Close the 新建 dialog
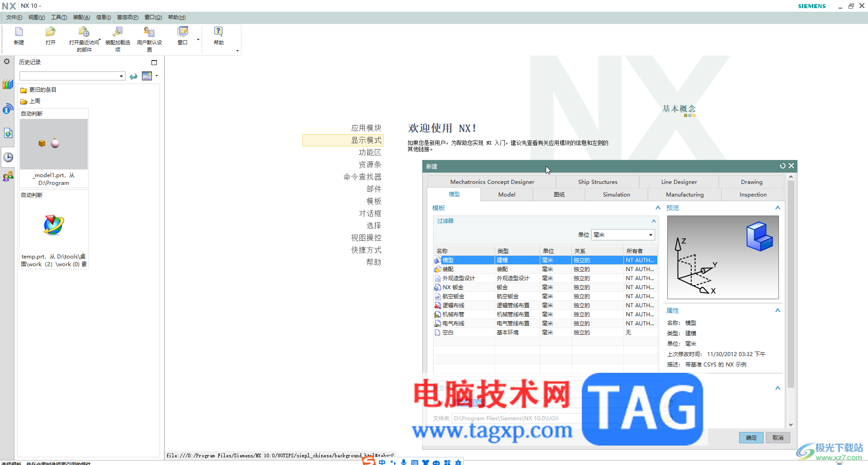 [791, 166]
